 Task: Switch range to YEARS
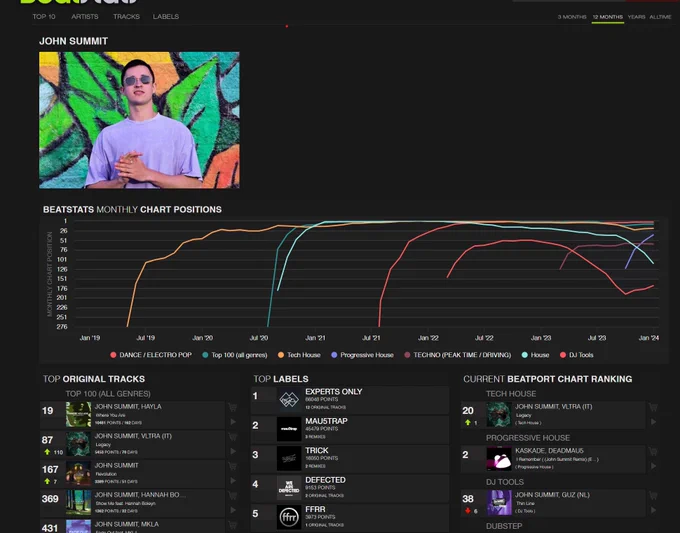pyautogui.click(x=636, y=17)
